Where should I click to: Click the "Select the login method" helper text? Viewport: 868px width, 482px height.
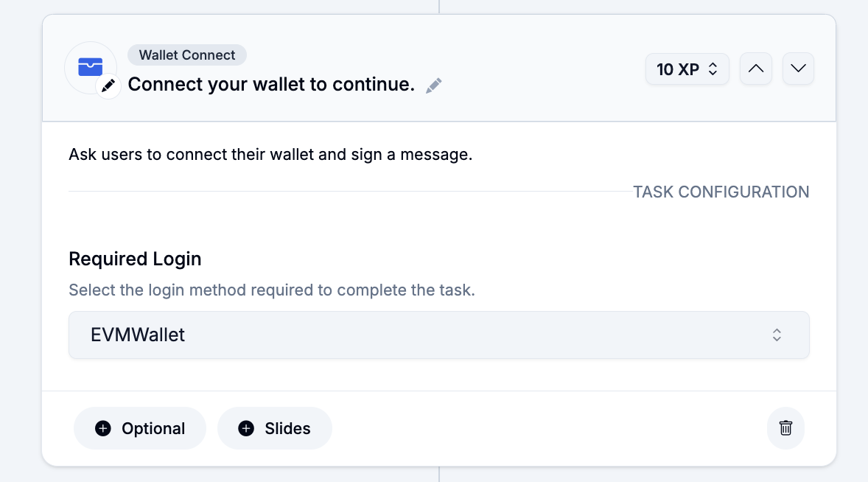click(271, 290)
